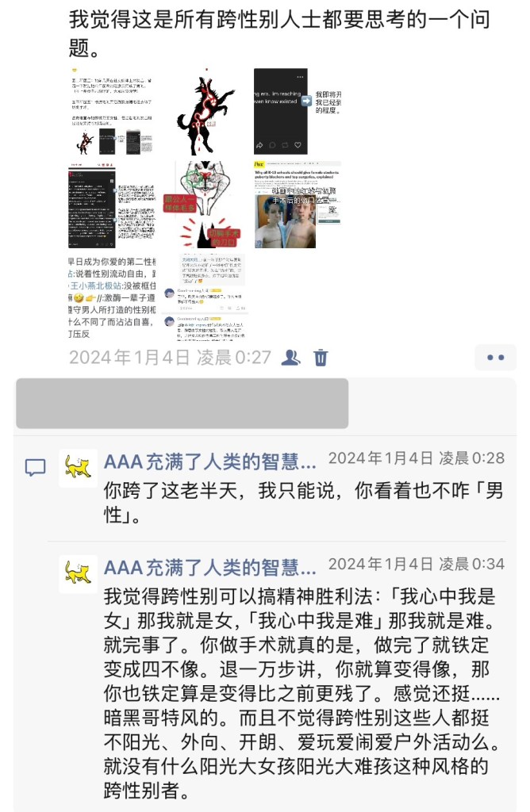Open the dark screenshot thumbnail with arrow

298,111
